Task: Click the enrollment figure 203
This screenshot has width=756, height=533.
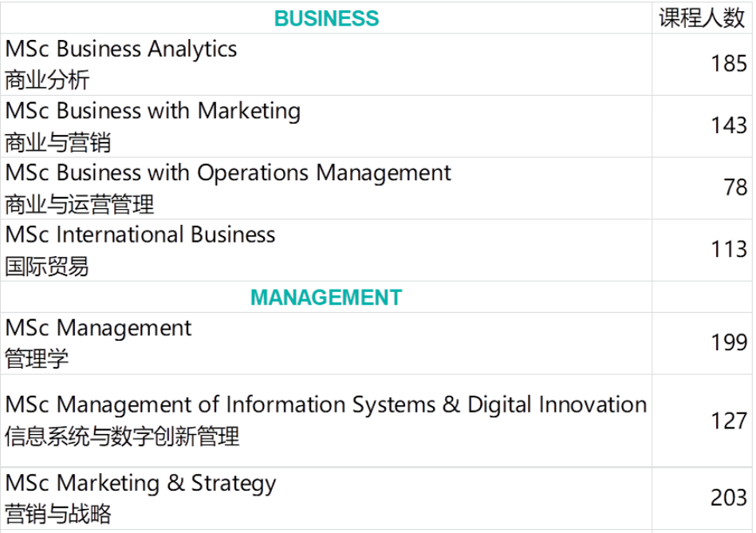Action: coord(729,498)
